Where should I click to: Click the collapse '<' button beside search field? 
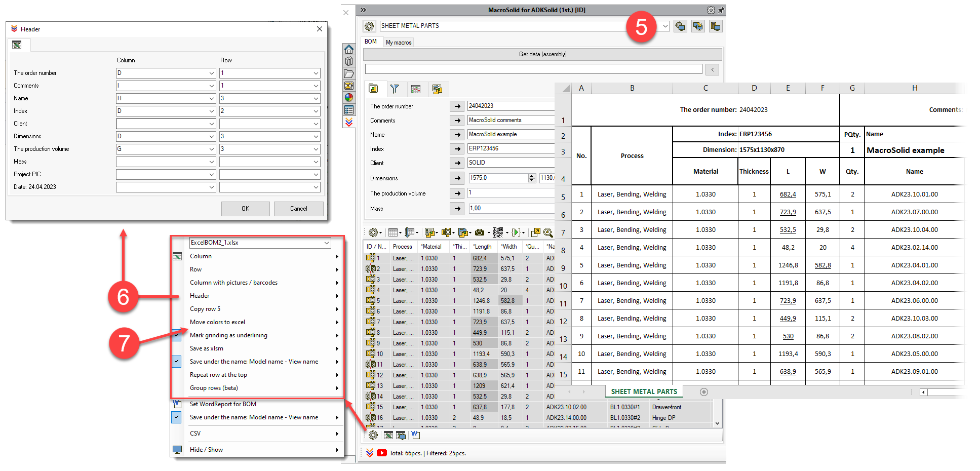pos(712,69)
